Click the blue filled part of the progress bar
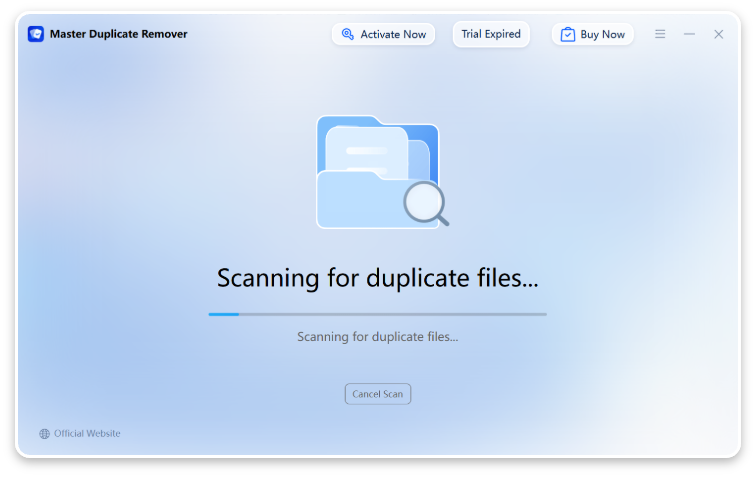Screen dimensions: 756x477 [x=223, y=314]
